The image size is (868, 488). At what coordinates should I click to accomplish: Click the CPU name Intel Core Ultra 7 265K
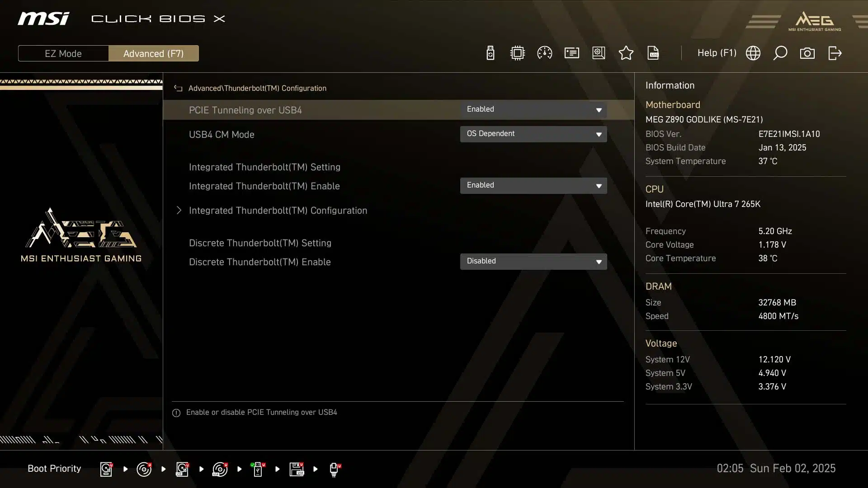pos(703,204)
